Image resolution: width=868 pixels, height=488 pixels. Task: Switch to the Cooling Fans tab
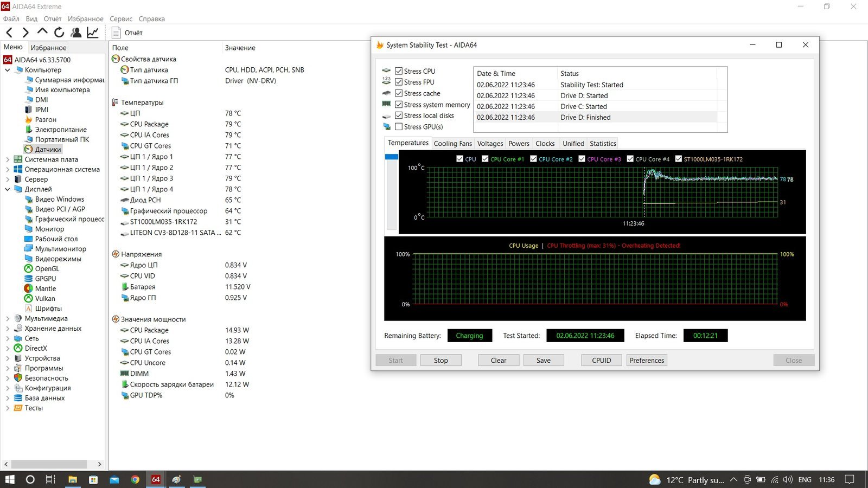point(452,144)
